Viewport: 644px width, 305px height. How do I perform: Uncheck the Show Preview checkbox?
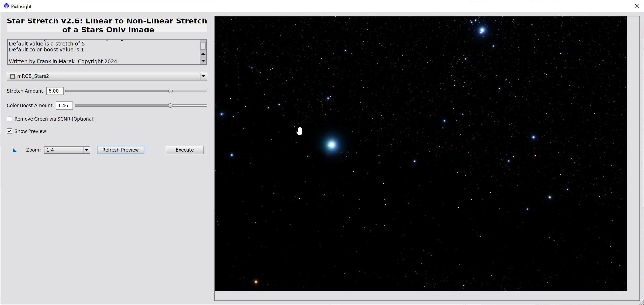pyautogui.click(x=9, y=131)
